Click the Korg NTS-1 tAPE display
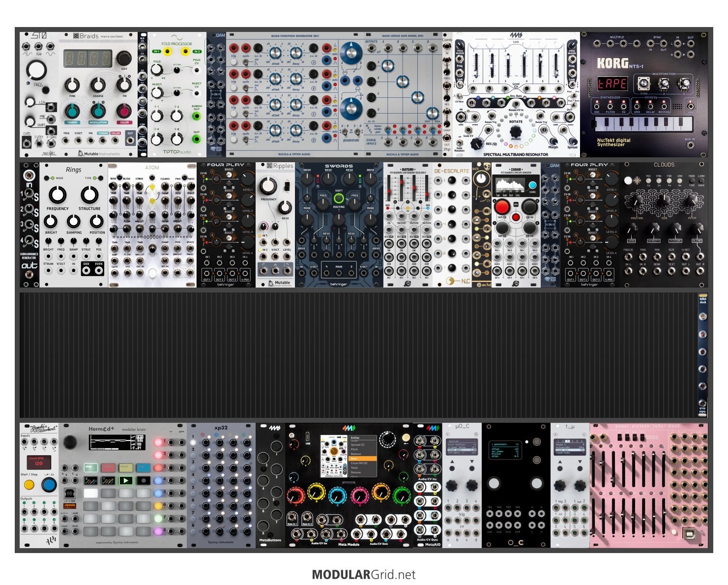This screenshot has width=728, height=585. 612,84
